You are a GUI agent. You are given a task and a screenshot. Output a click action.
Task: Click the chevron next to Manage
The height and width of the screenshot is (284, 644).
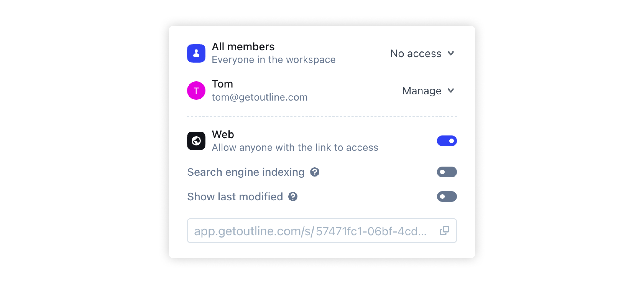click(451, 91)
